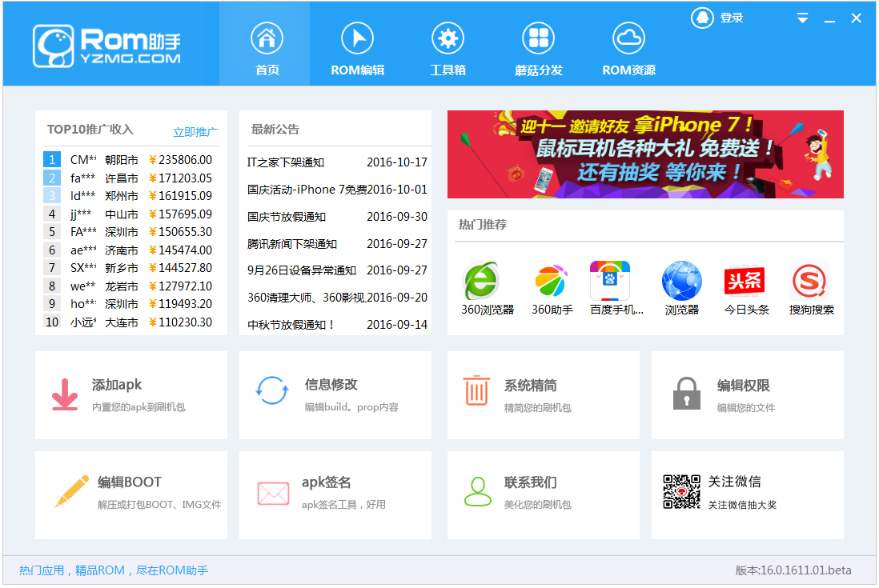This screenshot has width=879, height=588.
Task: Click the 搜狗搜索 app icon
Action: point(809,281)
